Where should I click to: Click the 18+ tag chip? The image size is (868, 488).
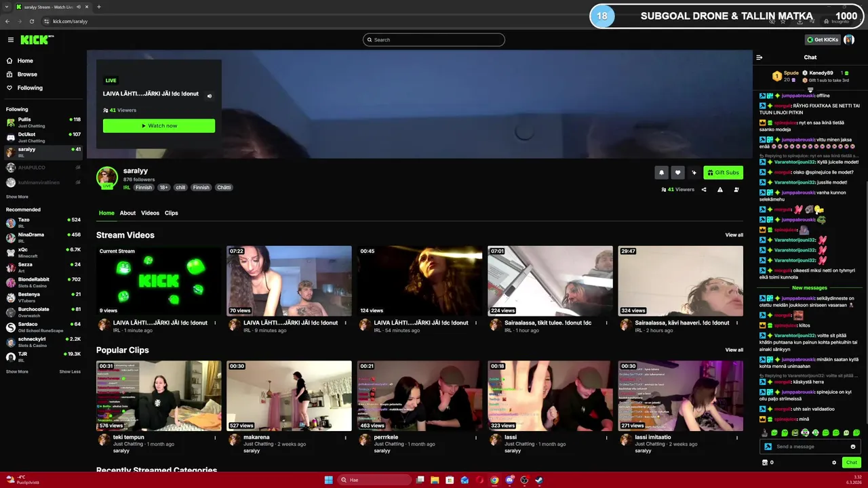(163, 188)
